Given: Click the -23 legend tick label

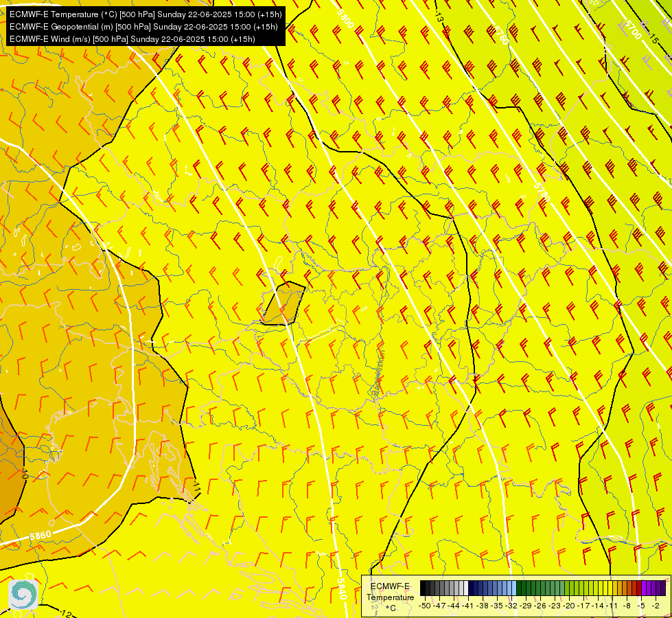Looking at the screenshot, I should [x=555, y=606].
